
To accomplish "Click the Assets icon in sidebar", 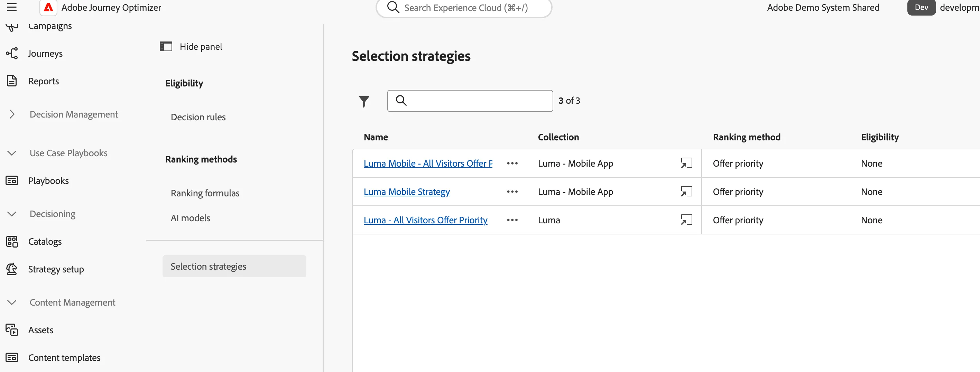I will (x=12, y=330).
